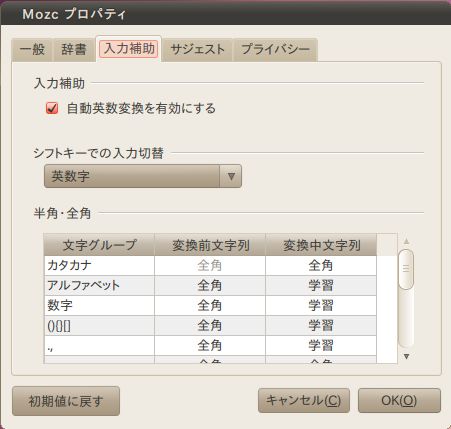
Task: Select the アルファベット row label
Action: tap(99, 286)
